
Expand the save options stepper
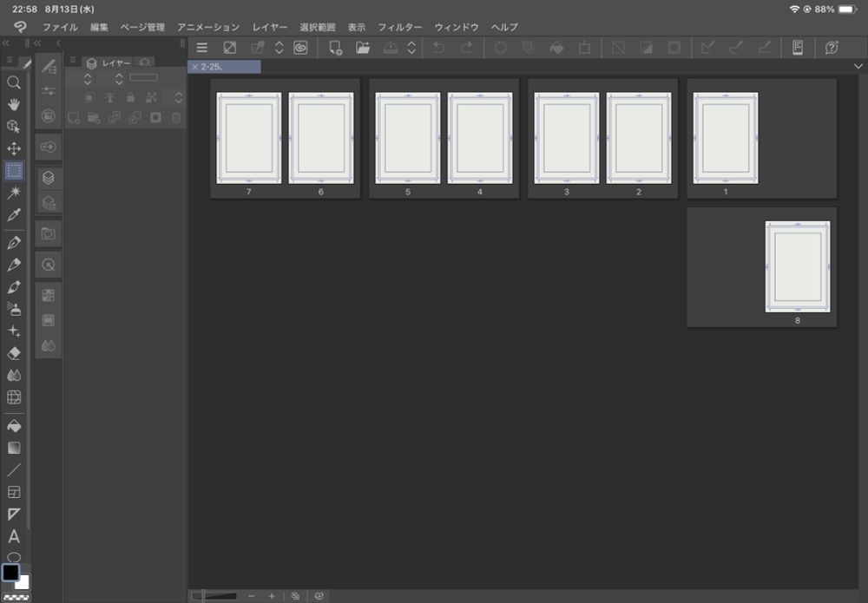click(411, 48)
